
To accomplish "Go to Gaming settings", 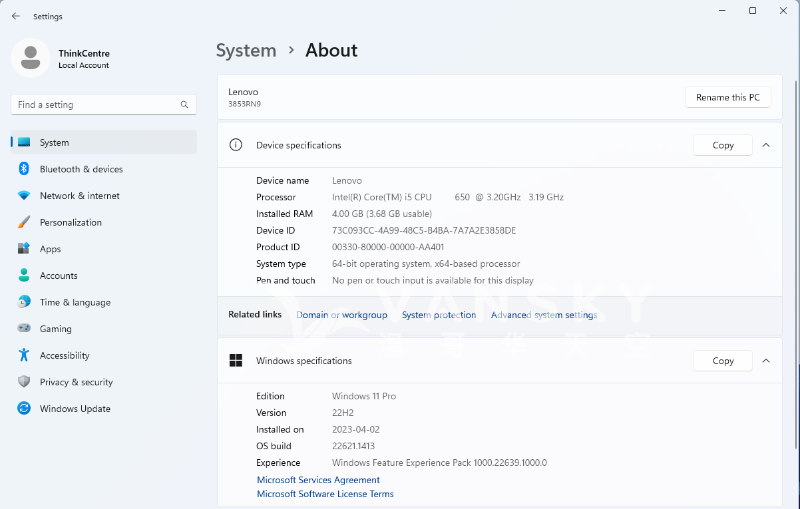I will (104, 328).
